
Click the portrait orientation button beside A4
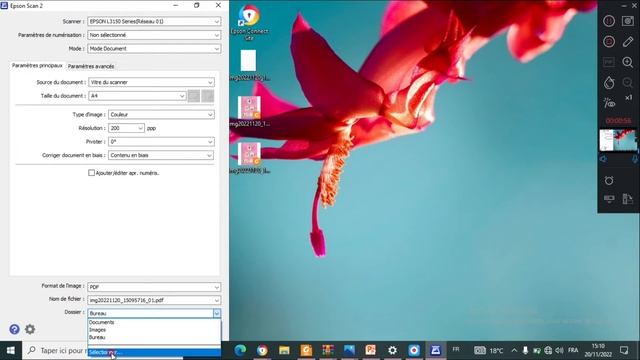click(x=194, y=96)
